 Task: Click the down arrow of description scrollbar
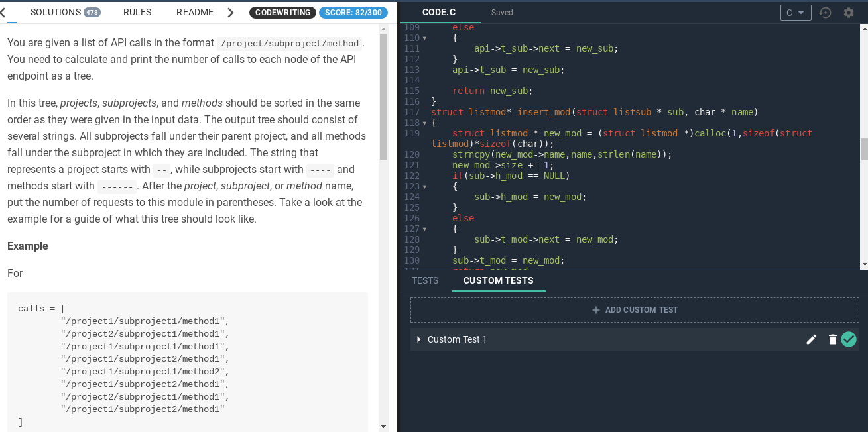pos(383,426)
